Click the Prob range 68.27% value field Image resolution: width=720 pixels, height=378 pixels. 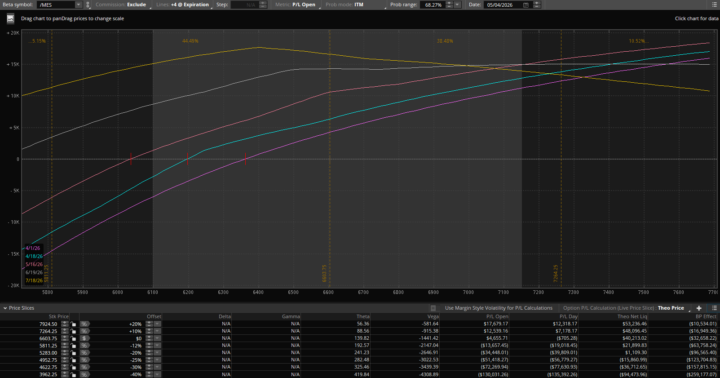coord(433,5)
